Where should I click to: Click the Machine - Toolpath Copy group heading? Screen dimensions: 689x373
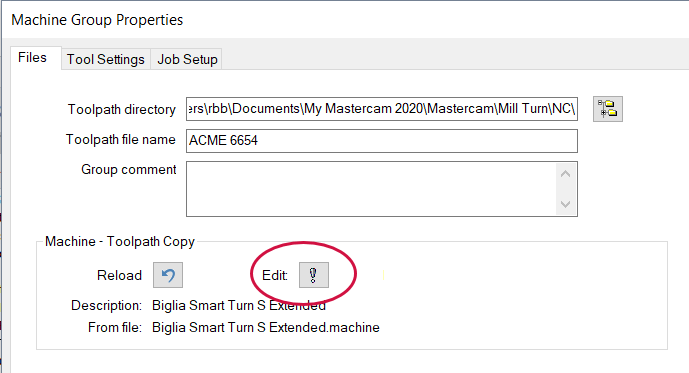coord(120,242)
